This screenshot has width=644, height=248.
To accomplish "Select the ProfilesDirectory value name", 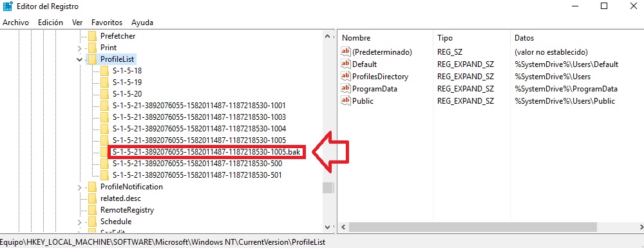I will 381,77.
